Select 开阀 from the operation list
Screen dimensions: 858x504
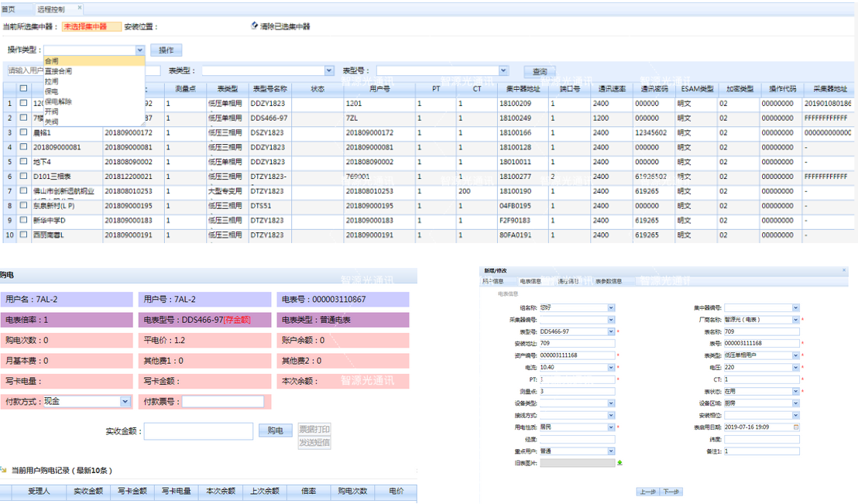pos(94,111)
